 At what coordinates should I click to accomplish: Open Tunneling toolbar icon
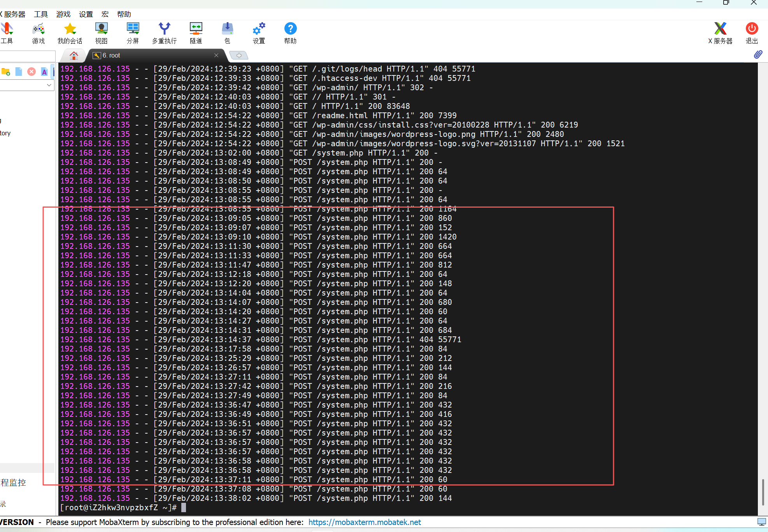point(196,33)
